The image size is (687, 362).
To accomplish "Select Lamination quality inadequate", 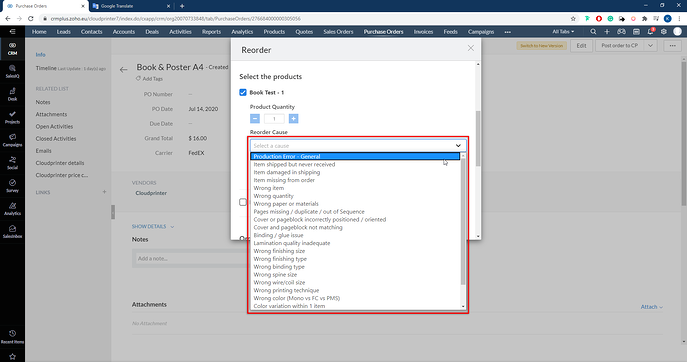I will click(x=355, y=243).
